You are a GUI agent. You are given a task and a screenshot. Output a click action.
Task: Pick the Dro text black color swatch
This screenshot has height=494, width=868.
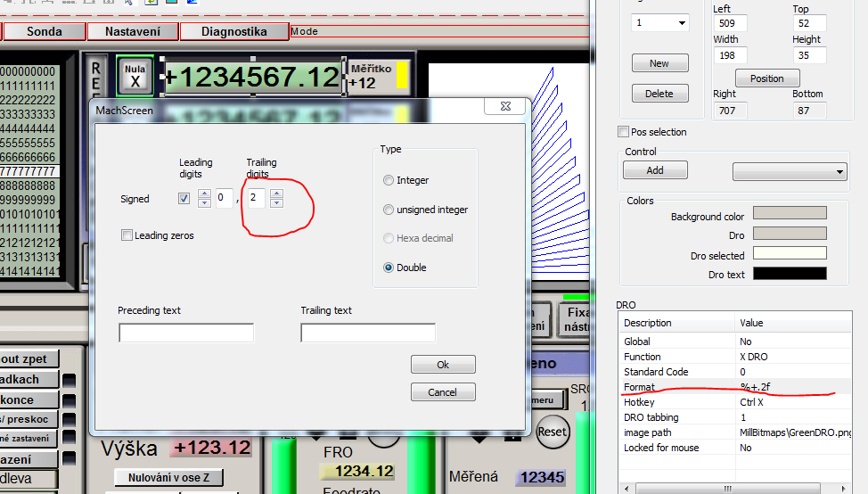coord(790,274)
